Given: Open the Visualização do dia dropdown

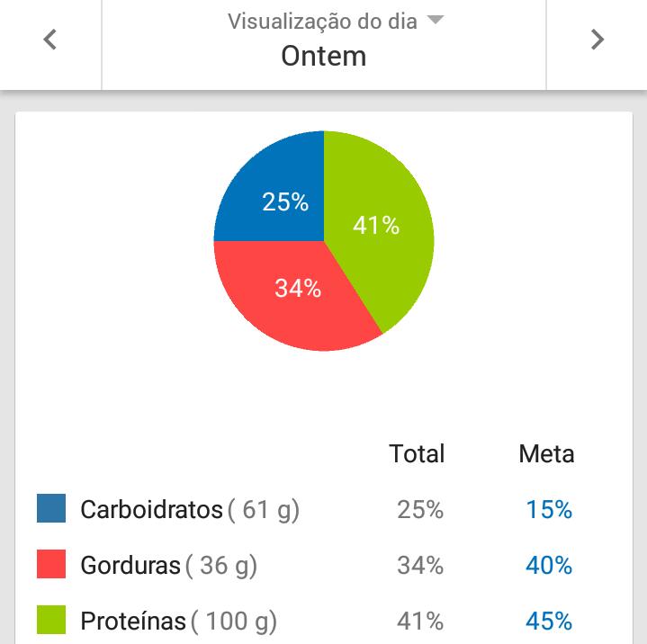Looking at the screenshot, I should point(335,21).
